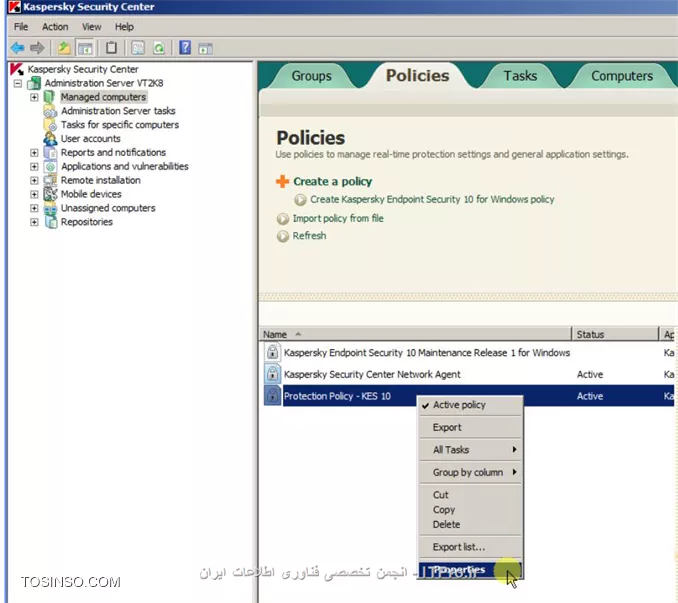Screen dimensions: 678x603
Task: Choose Cut in the context menu
Action: tap(470, 495)
